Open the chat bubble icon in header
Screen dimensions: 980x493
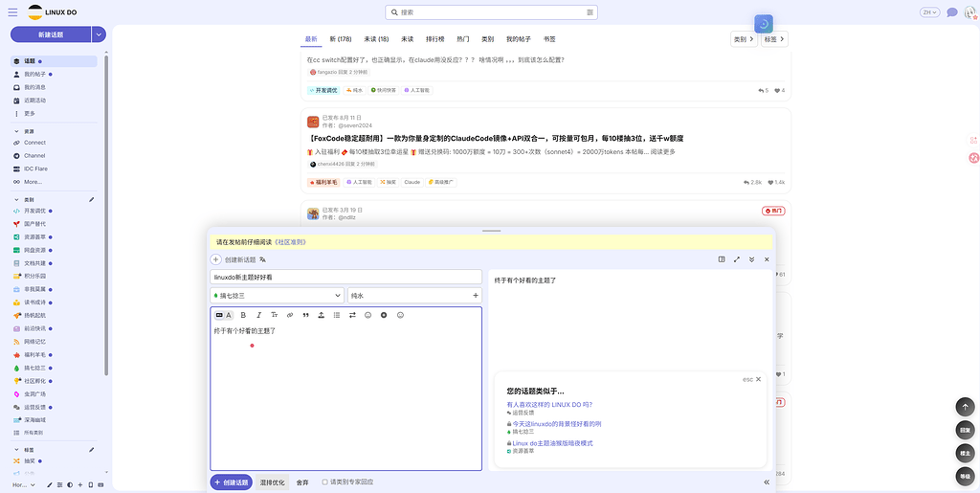(952, 12)
